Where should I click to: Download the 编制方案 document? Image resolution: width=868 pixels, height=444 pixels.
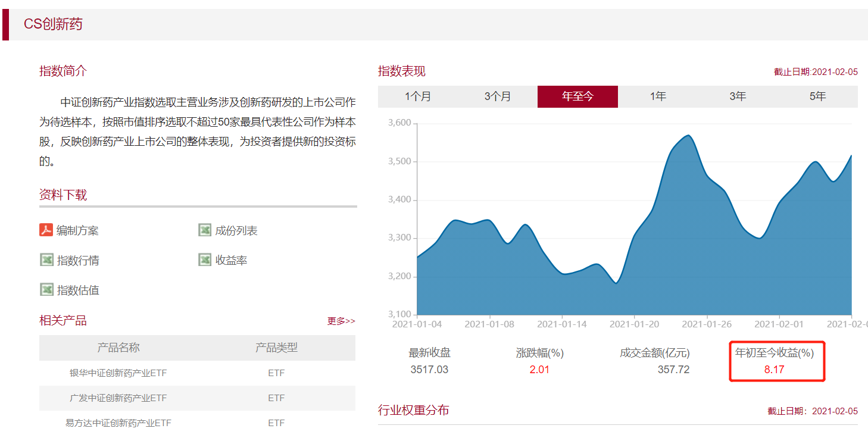pos(77,230)
